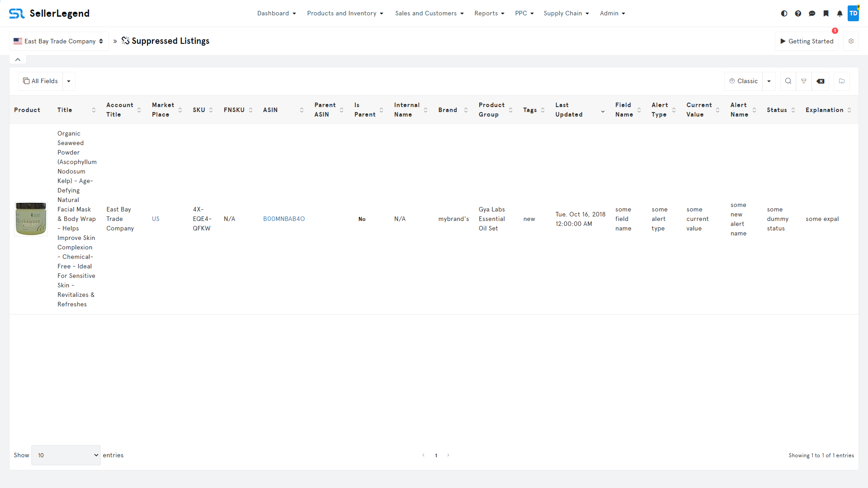Open the search icon in the table toolbar
Viewport: 868px width, 488px height.
pos(788,81)
